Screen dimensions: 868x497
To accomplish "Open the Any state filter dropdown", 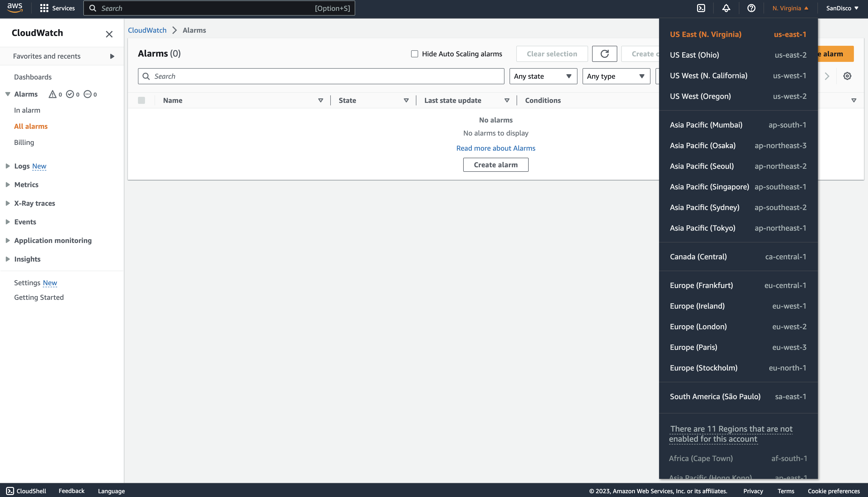I will point(543,76).
